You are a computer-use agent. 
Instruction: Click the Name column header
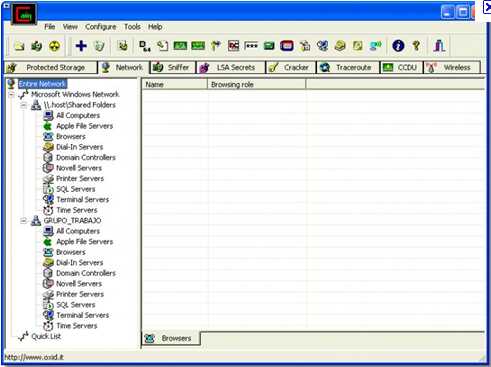tap(175, 85)
